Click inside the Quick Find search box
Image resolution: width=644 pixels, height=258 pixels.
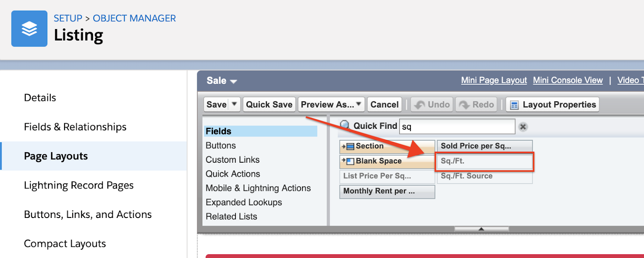(457, 126)
